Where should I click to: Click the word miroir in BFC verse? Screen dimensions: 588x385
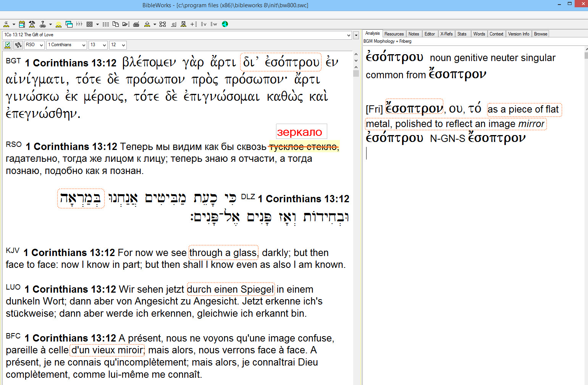pyautogui.click(x=130, y=350)
